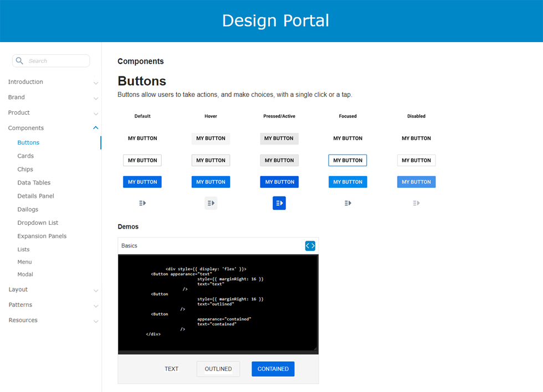
Task: Click the Default state icon button
Action: [x=142, y=203]
